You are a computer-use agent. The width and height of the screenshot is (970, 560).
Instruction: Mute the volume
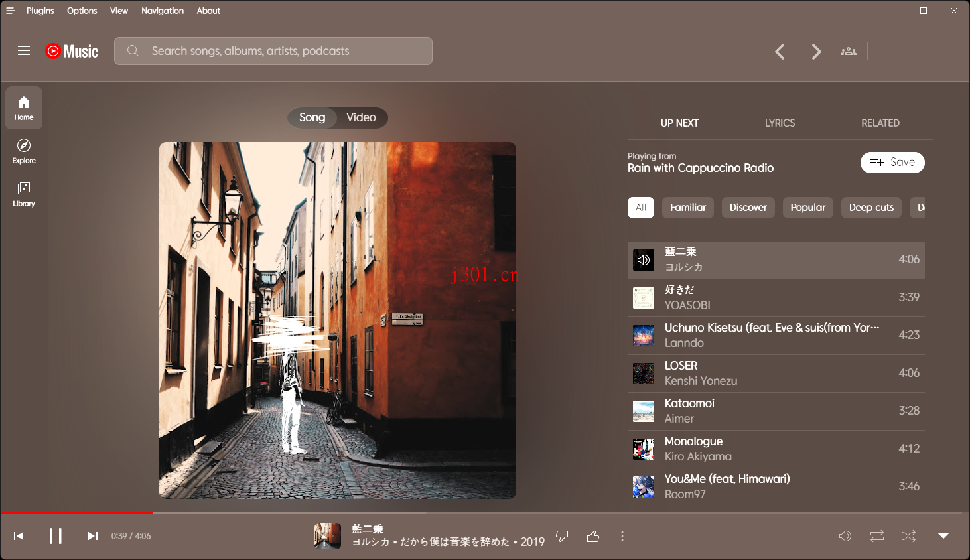tap(845, 535)
